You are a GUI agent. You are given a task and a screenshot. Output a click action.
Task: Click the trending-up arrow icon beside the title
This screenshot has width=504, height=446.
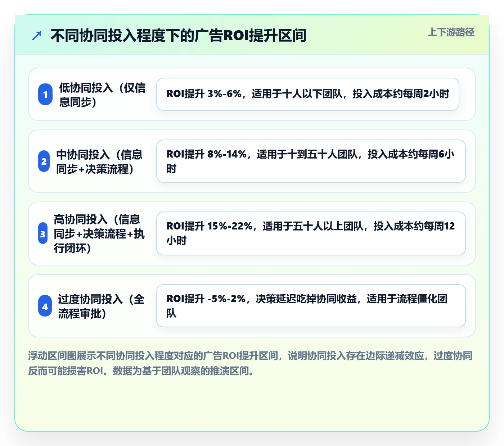(x=37, y=36)
